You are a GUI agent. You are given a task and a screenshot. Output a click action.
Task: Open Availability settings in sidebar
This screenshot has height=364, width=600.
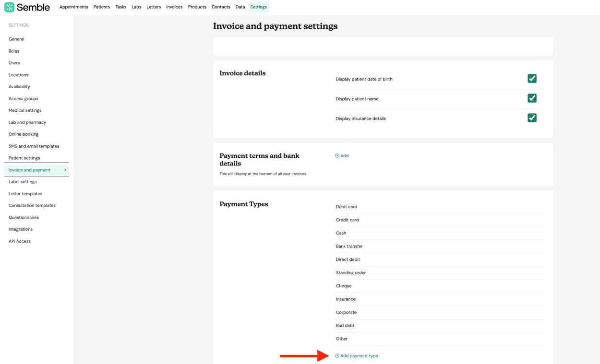pyautogui.click(x=19, y=87)
